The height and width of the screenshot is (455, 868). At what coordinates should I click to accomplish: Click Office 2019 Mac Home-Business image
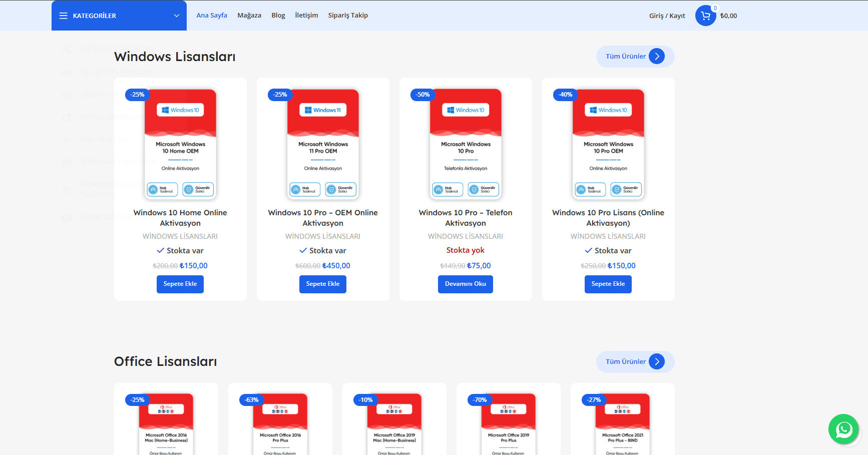coord(394,424)
